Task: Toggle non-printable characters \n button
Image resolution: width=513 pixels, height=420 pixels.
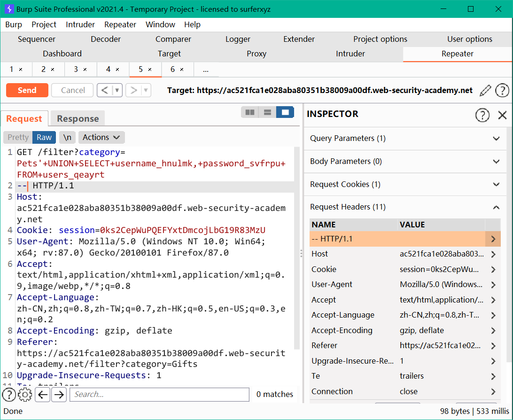Action: (67, 137)
